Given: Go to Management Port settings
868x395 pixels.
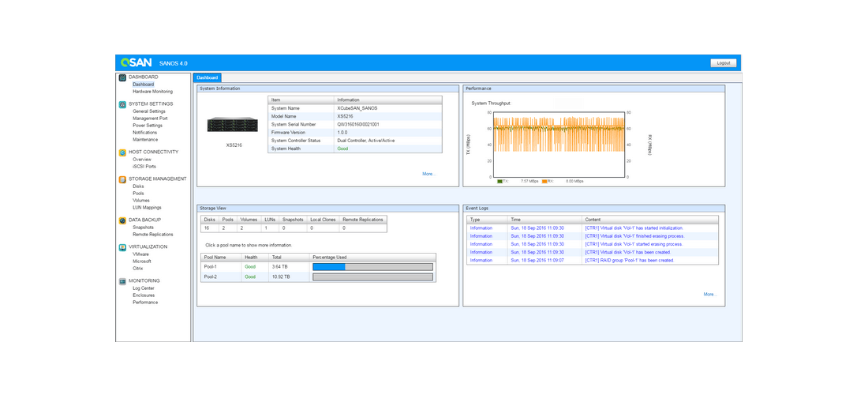Looking at the screenshot, I should tap(150, 118).
